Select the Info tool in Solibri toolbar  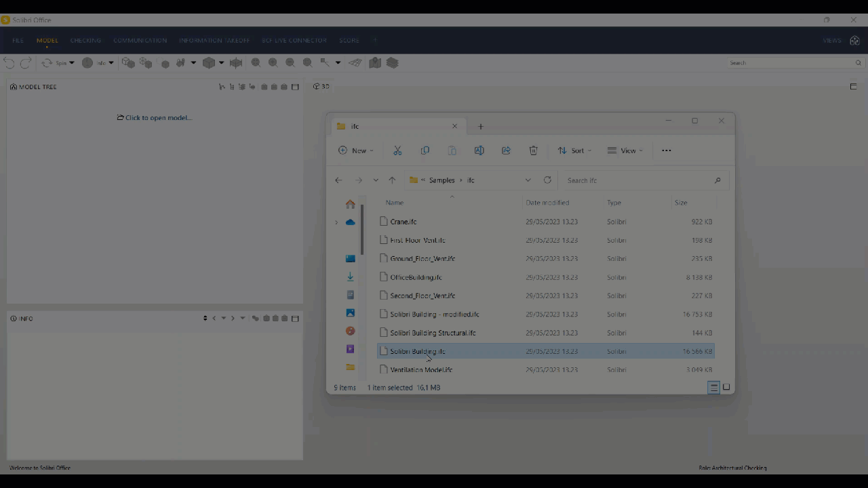coord(94,63)
